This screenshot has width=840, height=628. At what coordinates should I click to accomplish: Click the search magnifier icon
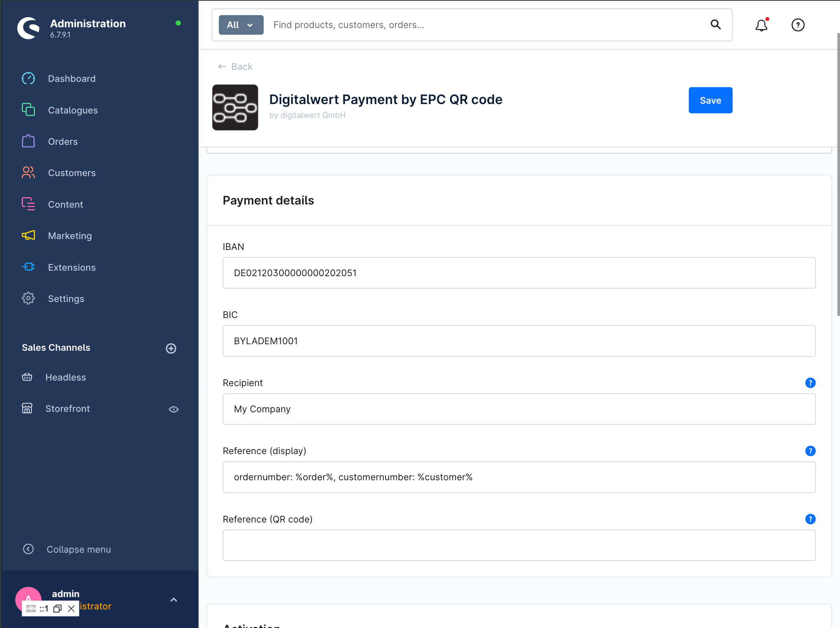click(716, 25)
